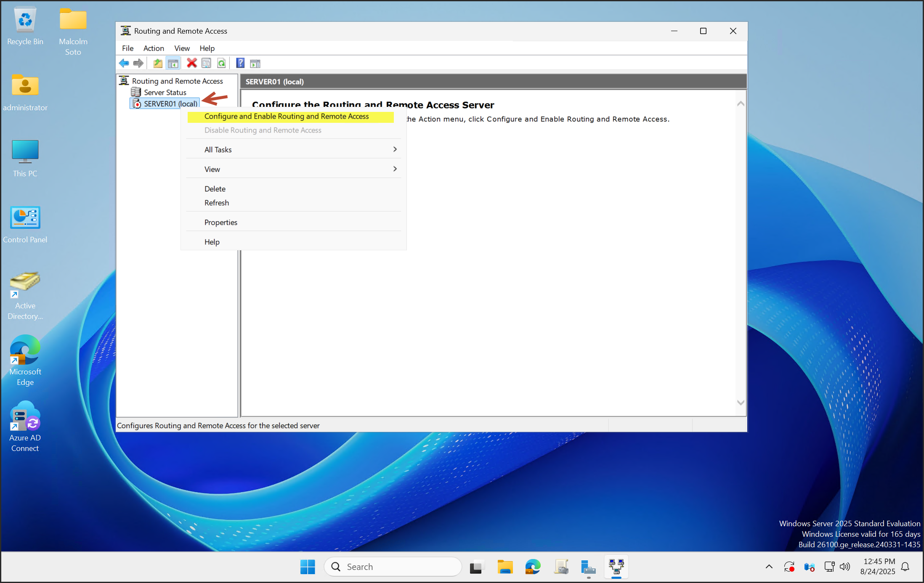924x583 pixels.
Task: Click the blue Help toolbar icon
Action: click(240, 63)
